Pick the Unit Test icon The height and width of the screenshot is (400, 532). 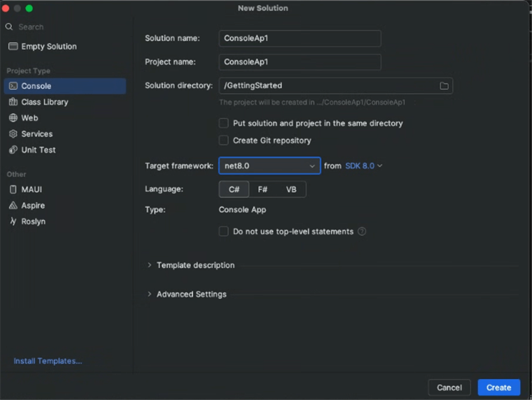pos(13,150)
